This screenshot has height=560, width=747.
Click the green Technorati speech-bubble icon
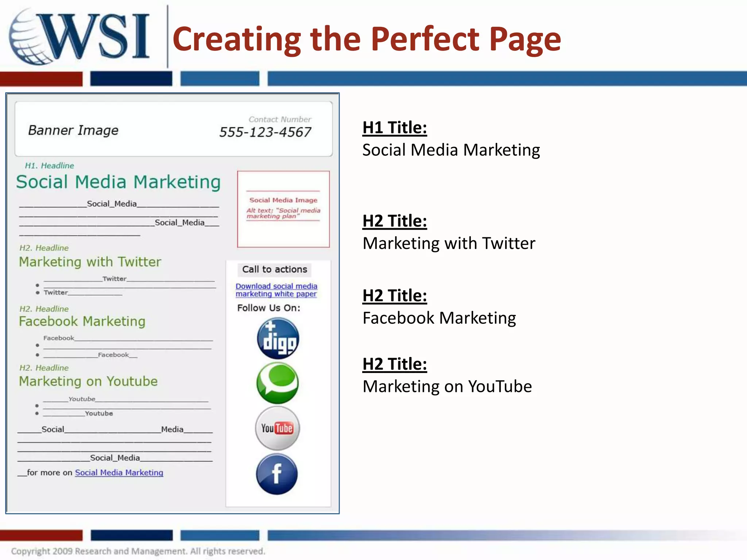[x=278, y=383]
